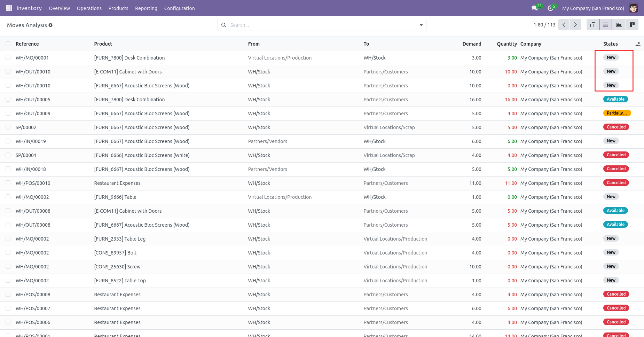This screenshot has width=644, height=337.
Task: Sort by Status column header
Action: 611,44
